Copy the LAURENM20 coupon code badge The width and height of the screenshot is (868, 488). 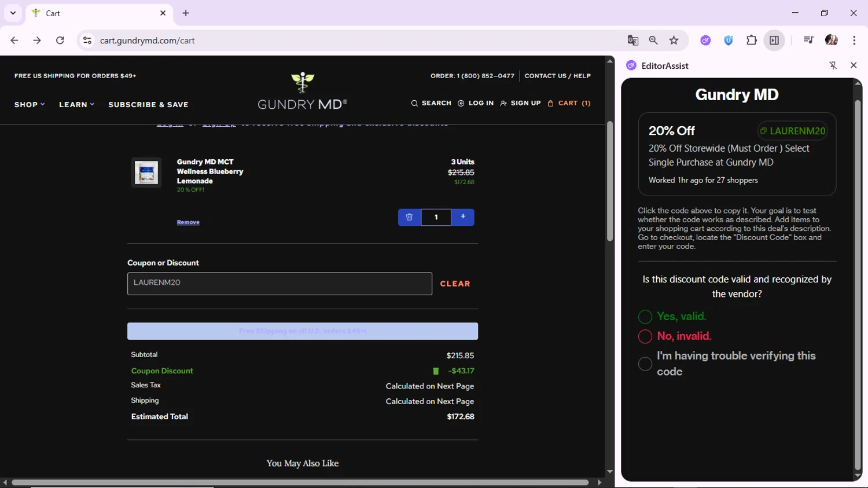(792, 131)
